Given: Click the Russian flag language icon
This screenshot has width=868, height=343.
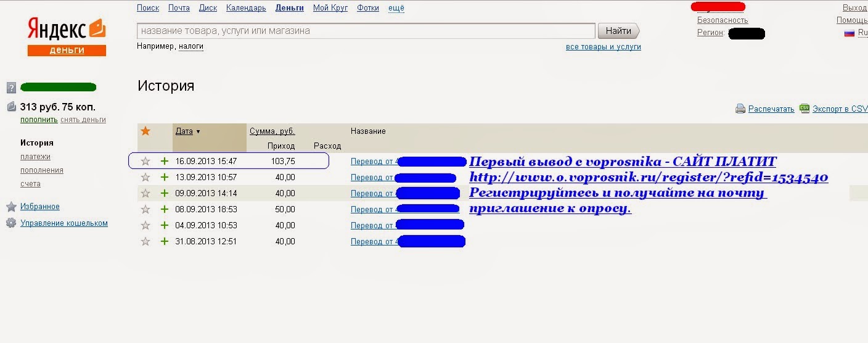Looking at the screenshot, I should 849,33.
